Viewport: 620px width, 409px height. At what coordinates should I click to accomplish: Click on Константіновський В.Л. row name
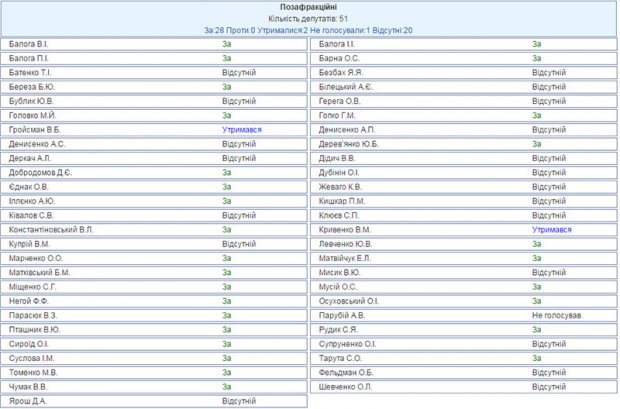(51, 229)
